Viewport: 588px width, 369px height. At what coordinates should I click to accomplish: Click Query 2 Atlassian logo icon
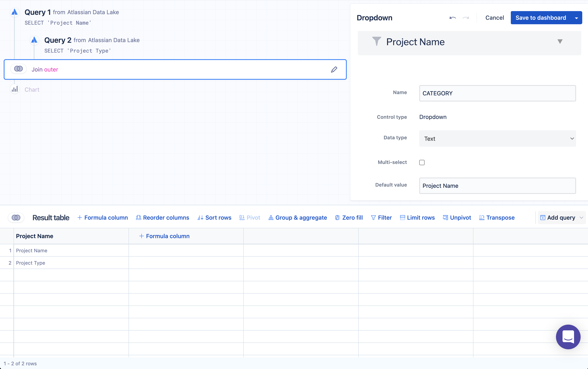coord(34,40)
